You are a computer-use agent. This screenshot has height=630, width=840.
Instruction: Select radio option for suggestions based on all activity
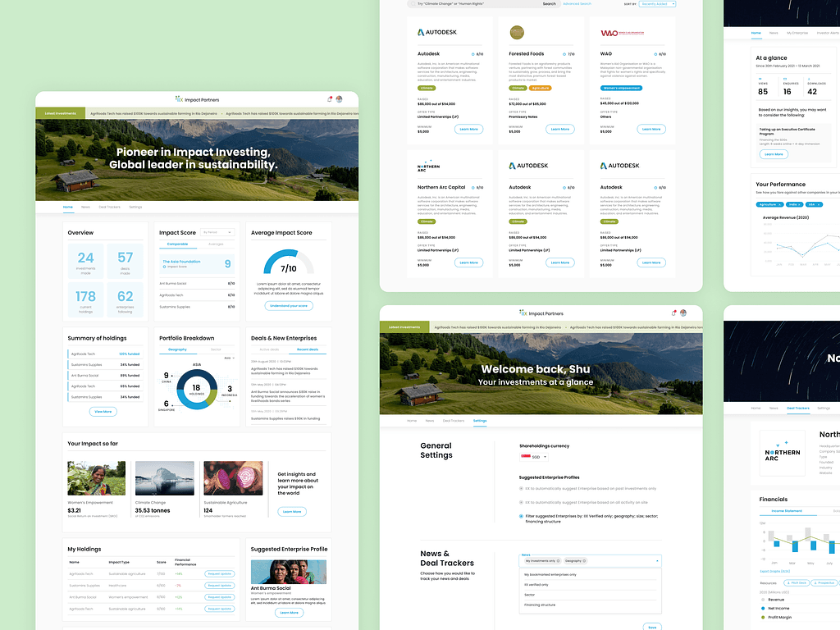click(x=521, y=502)
